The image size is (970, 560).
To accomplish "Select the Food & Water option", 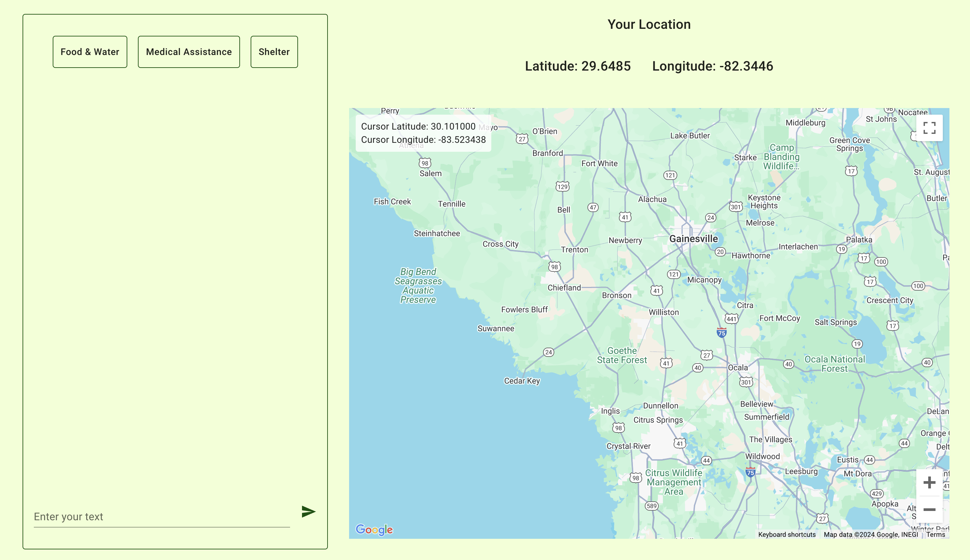I will [90, 52].
